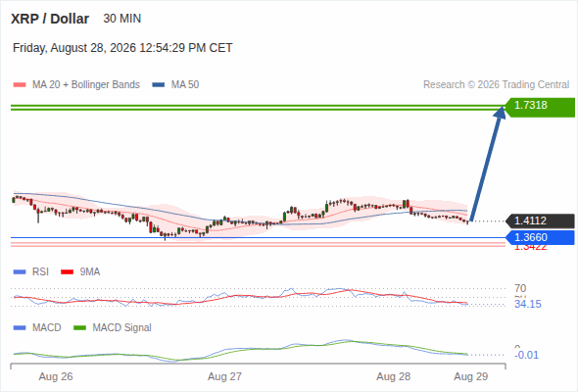Viewport: 578px width, 392px height.
Task: Click the blue MACD legend swatch
Action: (20, 328)
